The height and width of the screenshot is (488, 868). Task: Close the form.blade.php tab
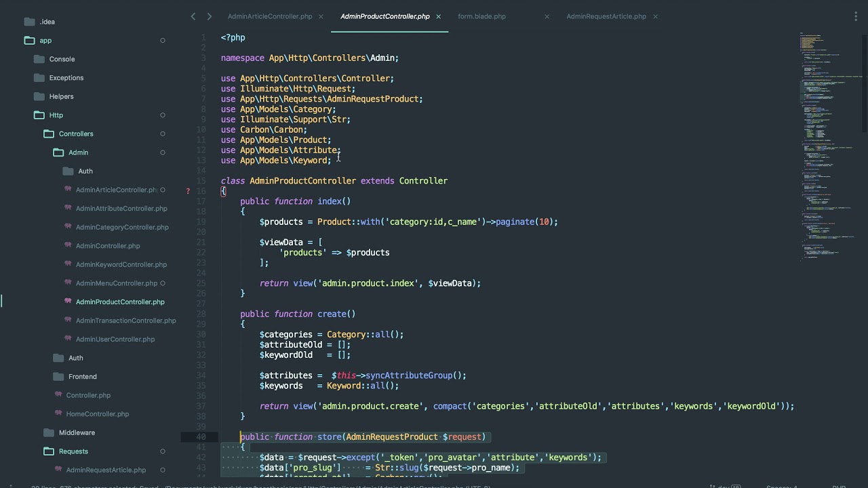[547, 16]
